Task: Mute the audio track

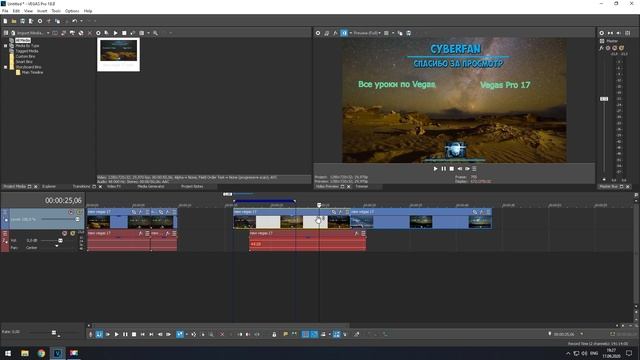Action: [x=64, y=233]
